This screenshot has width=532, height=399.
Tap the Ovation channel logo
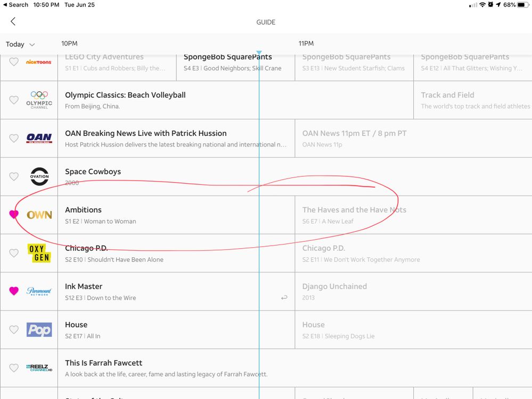click(39, 176)
